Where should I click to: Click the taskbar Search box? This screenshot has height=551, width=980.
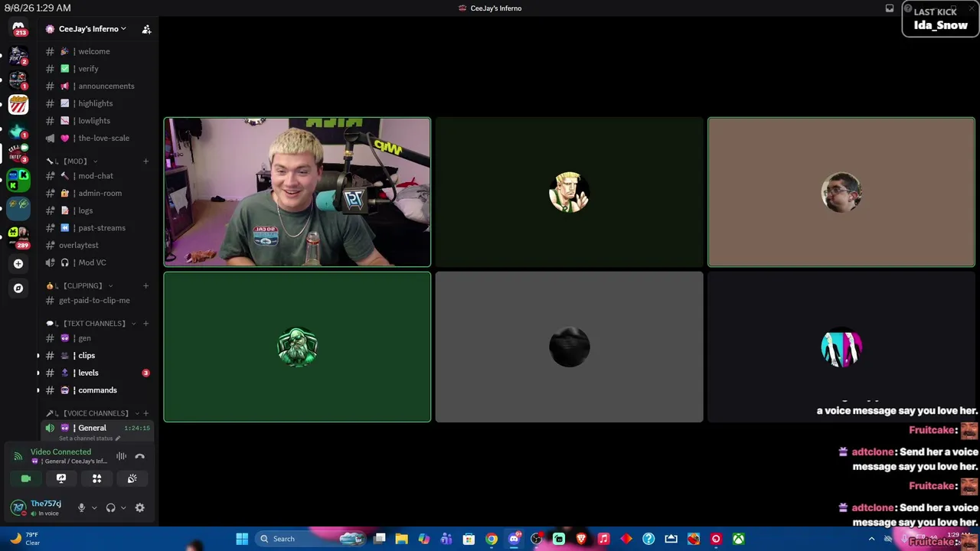coord(309,539)
